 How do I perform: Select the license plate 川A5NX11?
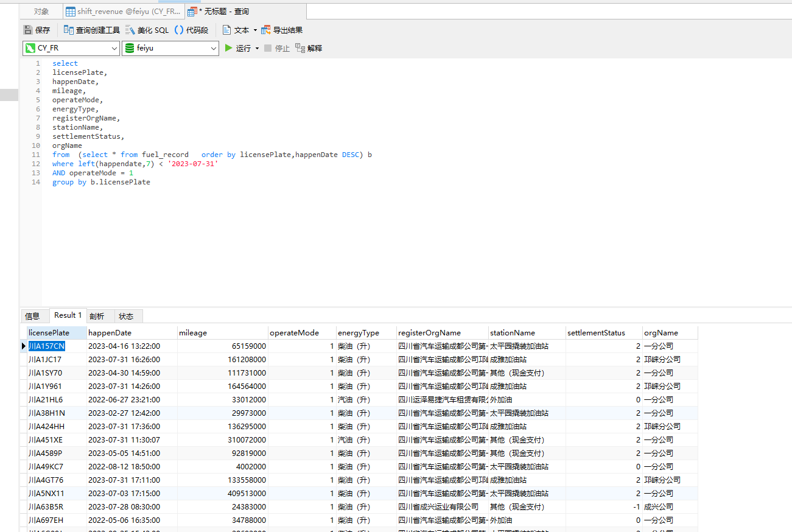click(x=56, y=493)
